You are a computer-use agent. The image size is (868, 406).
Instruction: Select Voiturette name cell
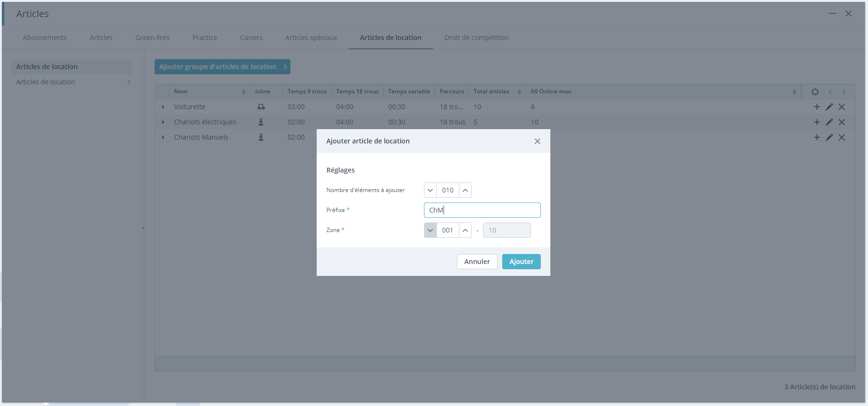click(209, 107)
